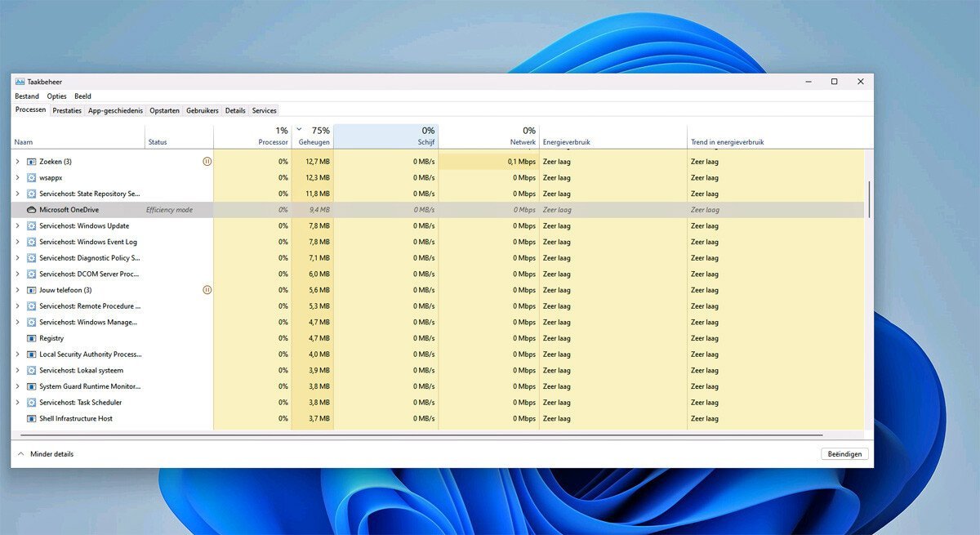Sort by Geheugen column header
The image size is (980, 535).
point(313,136)
